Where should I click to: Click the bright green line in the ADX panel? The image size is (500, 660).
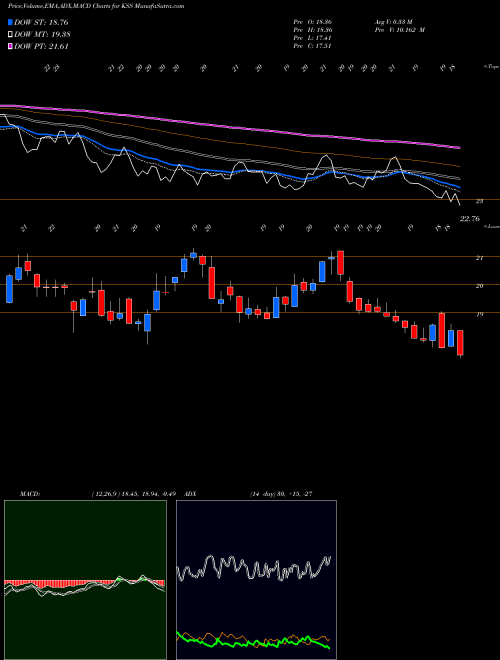[253, 641]
